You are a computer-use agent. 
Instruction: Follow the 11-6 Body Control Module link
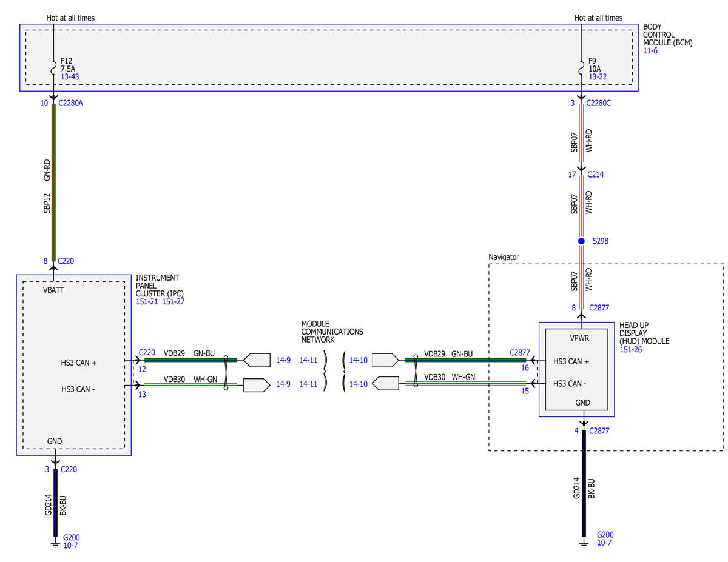point(650,50)
